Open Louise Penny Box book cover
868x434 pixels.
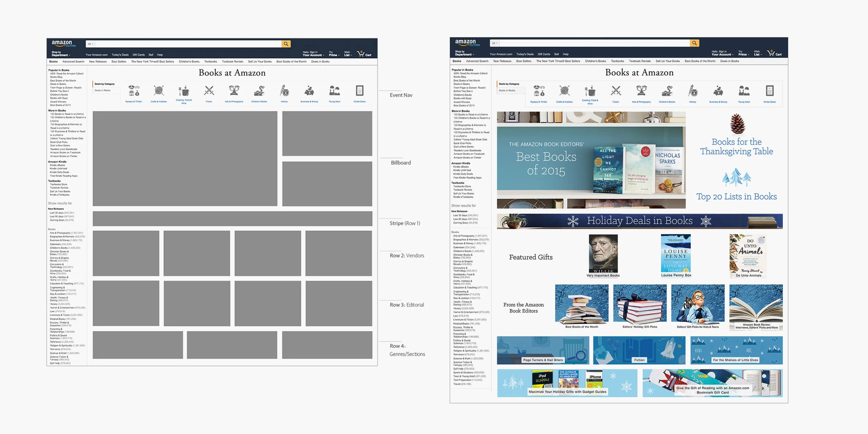675,253
